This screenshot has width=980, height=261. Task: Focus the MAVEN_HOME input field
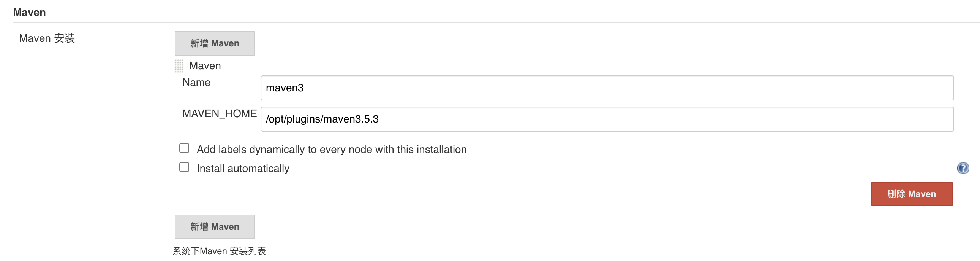pyautogui.click(x=607, y=119)
